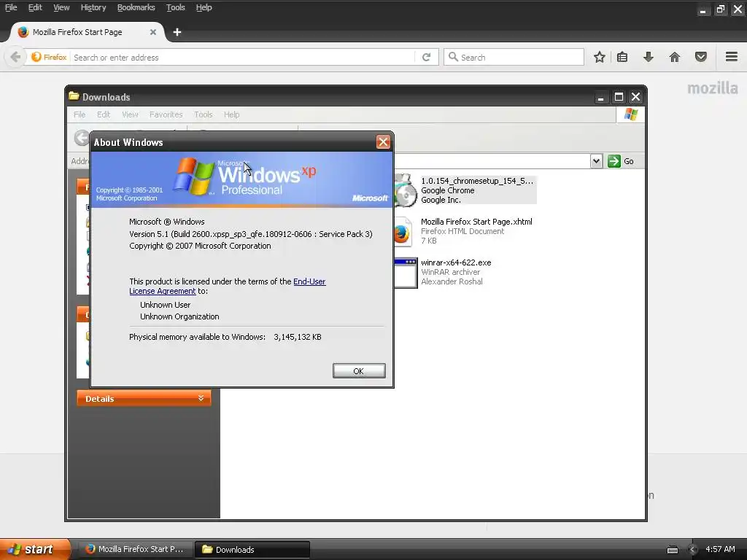
Task: Click the system clock showing 4:57 AM
Action: tap(720, 549)
